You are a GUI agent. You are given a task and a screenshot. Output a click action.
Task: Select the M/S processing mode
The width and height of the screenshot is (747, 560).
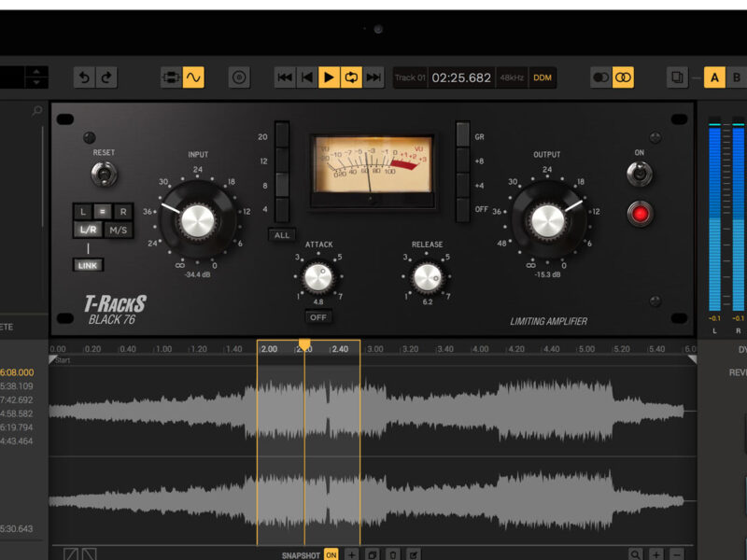pos(119,230)
